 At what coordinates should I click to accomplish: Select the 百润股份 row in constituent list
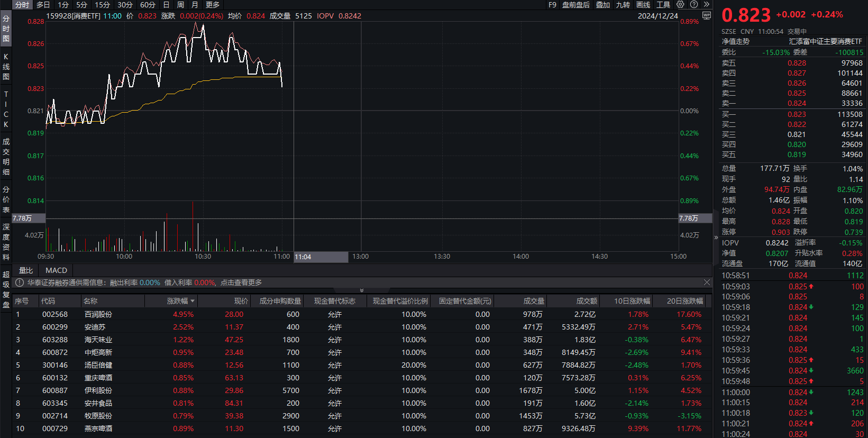tap(98, 314)
